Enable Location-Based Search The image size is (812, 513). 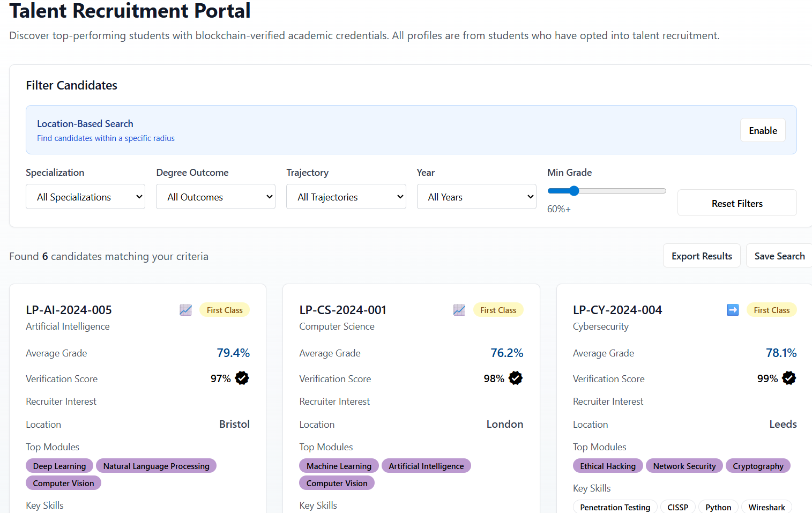(762, 130)
